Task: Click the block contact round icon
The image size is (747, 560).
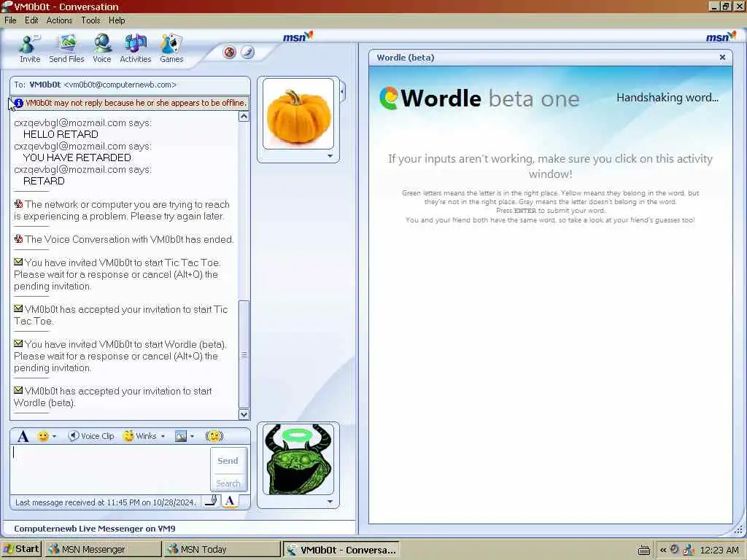Action: click(x=230, y=52)
